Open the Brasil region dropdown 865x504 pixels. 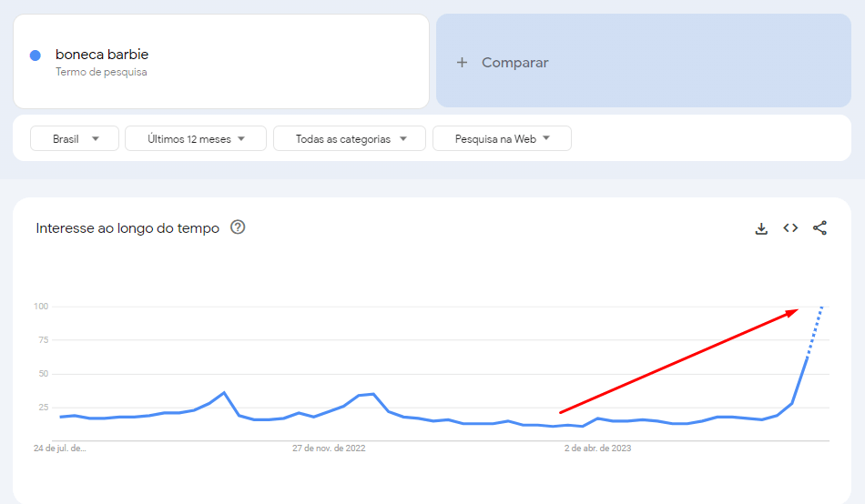[x=75, y=138]
